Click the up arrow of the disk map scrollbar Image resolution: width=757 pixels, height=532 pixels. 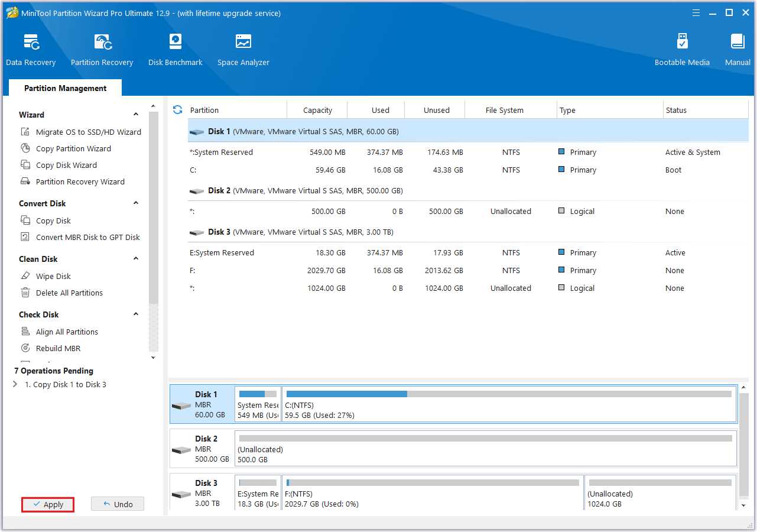click(x=743, y=387)
